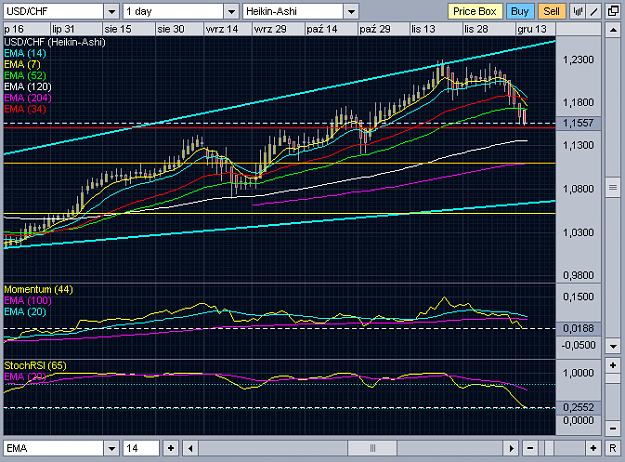Click the date label wrz 14
The height and width of the screenshot is (462, 625).
pos(222,29)
